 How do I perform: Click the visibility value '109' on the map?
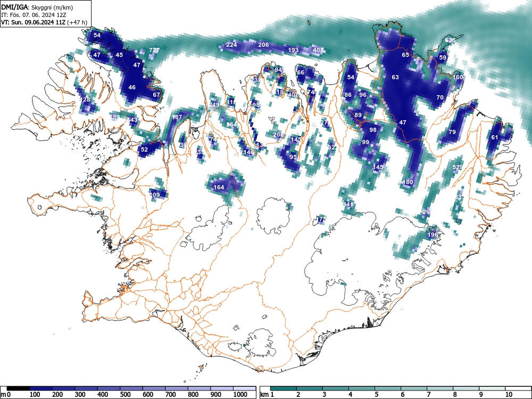click(154, 195)
